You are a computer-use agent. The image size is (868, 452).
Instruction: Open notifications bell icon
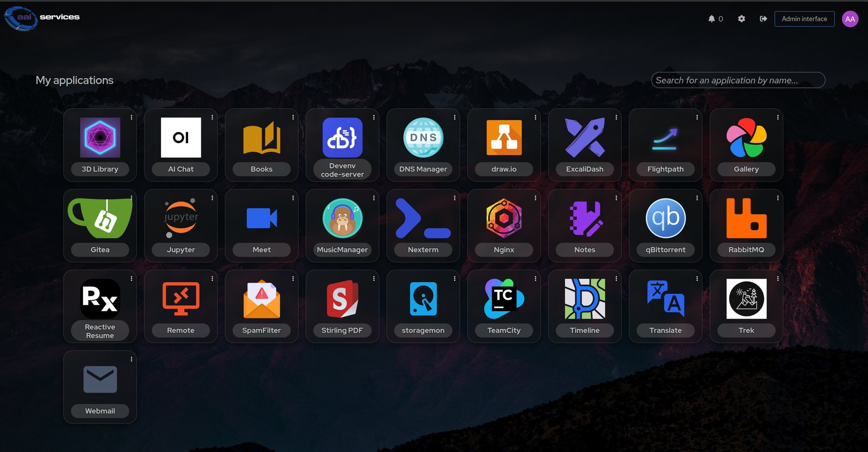click(712, 19)
